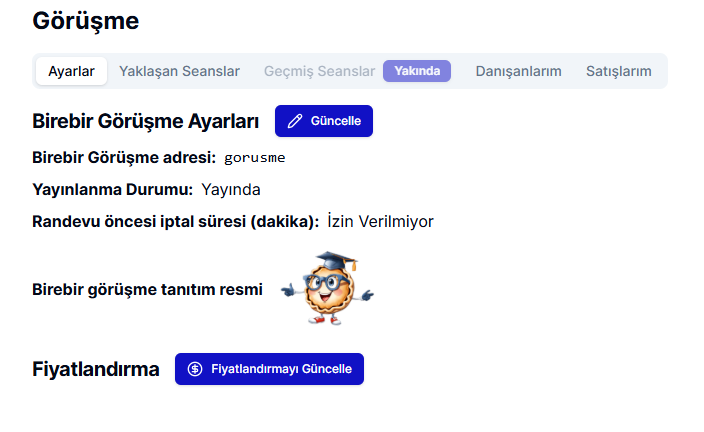Viewport: 704px width, 432px height.
Task: Click the Yakında badge
Action: [x=417, y=71]
